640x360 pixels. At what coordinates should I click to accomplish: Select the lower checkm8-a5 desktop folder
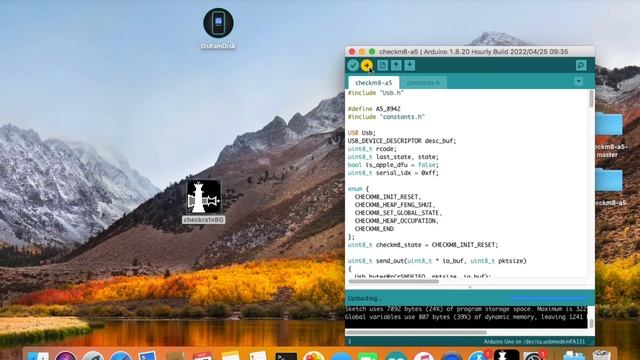pos(609,180)
